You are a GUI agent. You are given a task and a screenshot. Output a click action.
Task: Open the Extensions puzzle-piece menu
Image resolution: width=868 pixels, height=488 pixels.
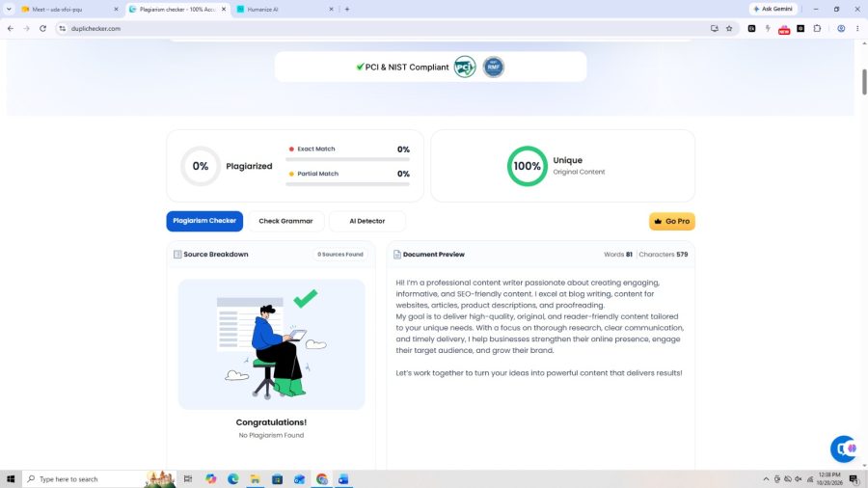click(x=817, y=28)
